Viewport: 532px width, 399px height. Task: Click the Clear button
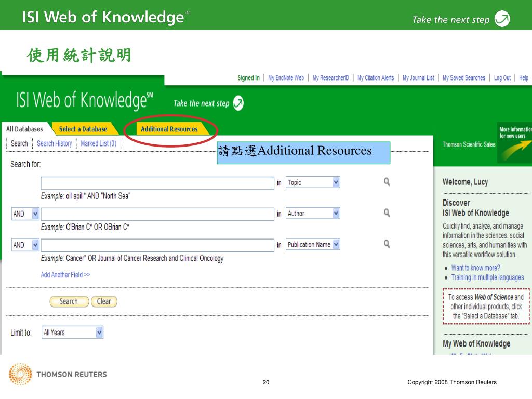[x=104, y=301]
